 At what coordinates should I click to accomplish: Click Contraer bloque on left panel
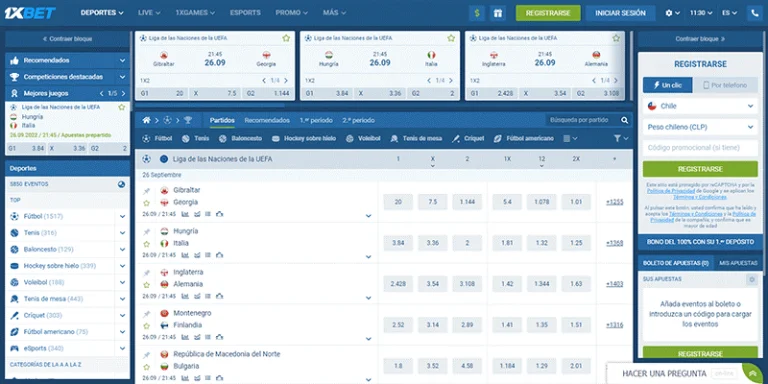(68, 39)
